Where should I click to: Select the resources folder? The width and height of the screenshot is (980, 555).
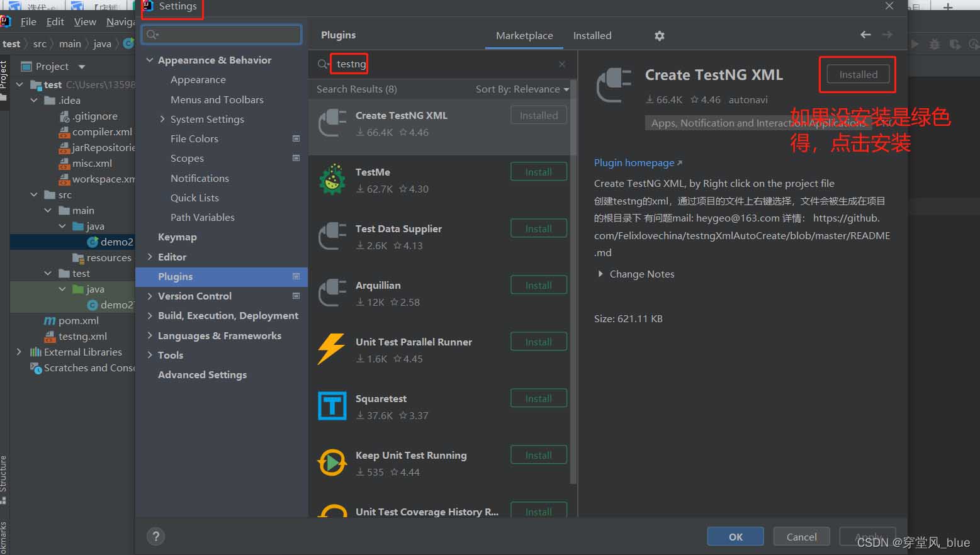point(102,257)
